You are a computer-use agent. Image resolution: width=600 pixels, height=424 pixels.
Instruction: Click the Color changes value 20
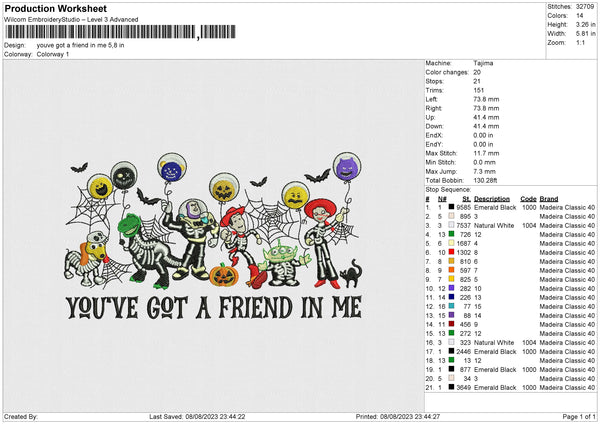click(x=477, y=72)
